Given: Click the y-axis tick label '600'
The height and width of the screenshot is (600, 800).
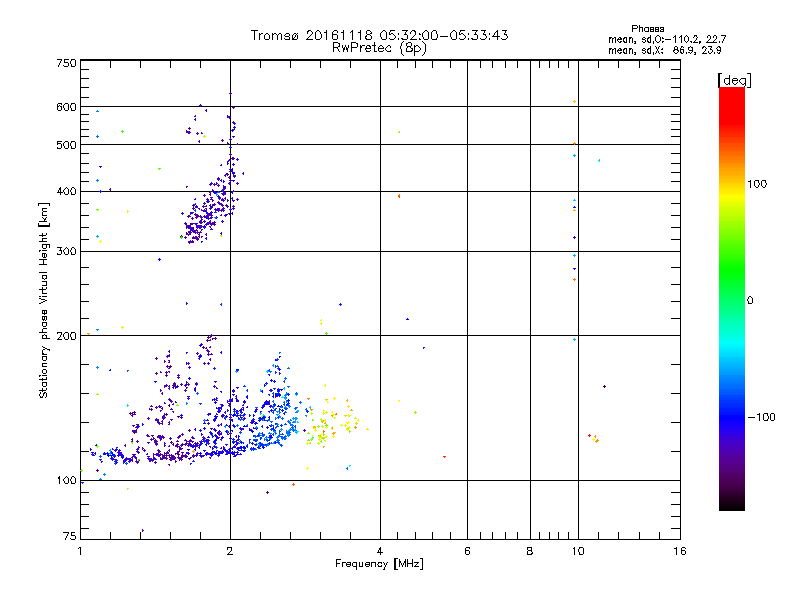Looking at the screenshot, I should click(x=67, y=107).
